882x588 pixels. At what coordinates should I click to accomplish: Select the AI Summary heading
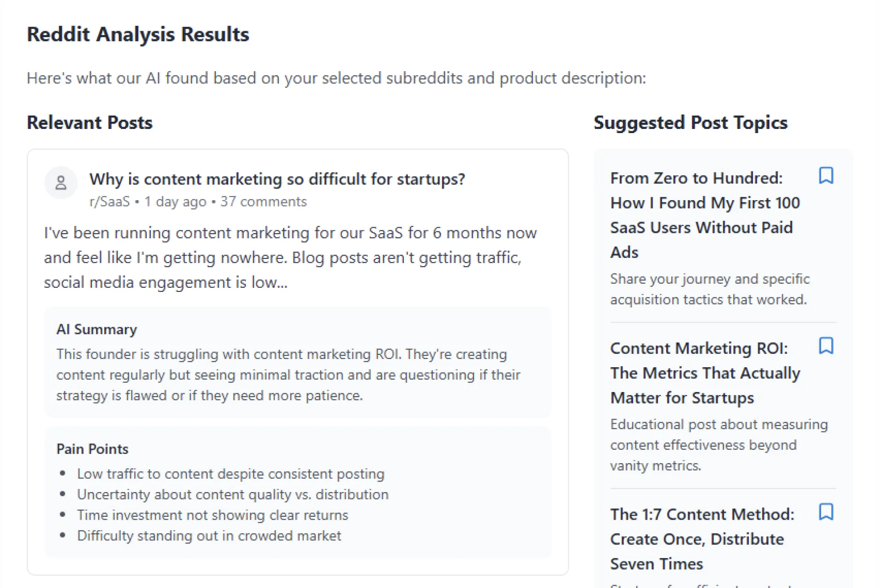click(x=96, y=329)
